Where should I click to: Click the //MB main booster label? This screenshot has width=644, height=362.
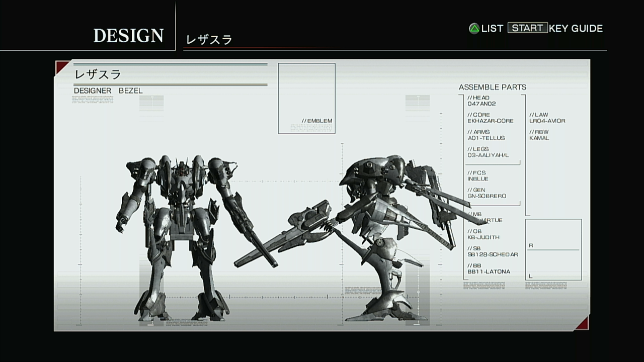[x=474, y=214]
